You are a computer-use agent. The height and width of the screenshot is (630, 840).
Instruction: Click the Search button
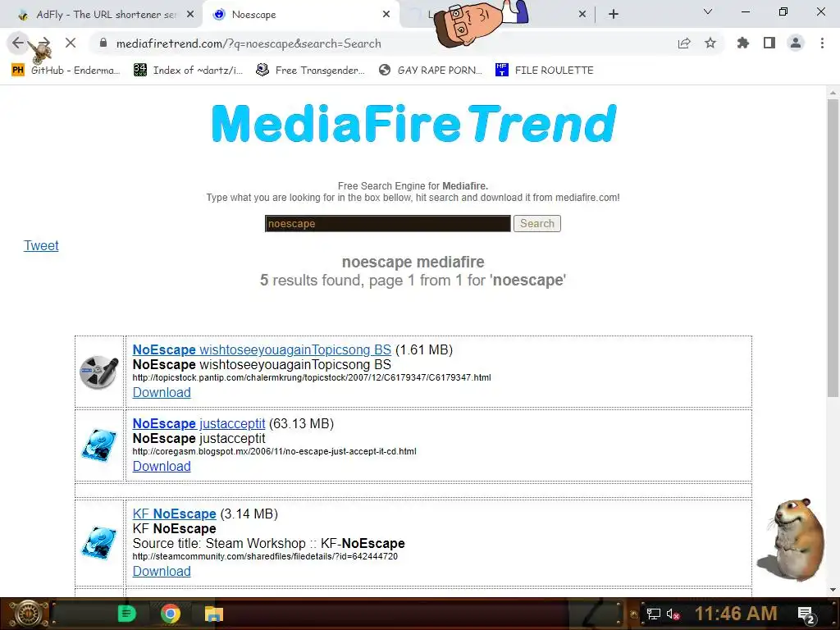tap(536, 223)
